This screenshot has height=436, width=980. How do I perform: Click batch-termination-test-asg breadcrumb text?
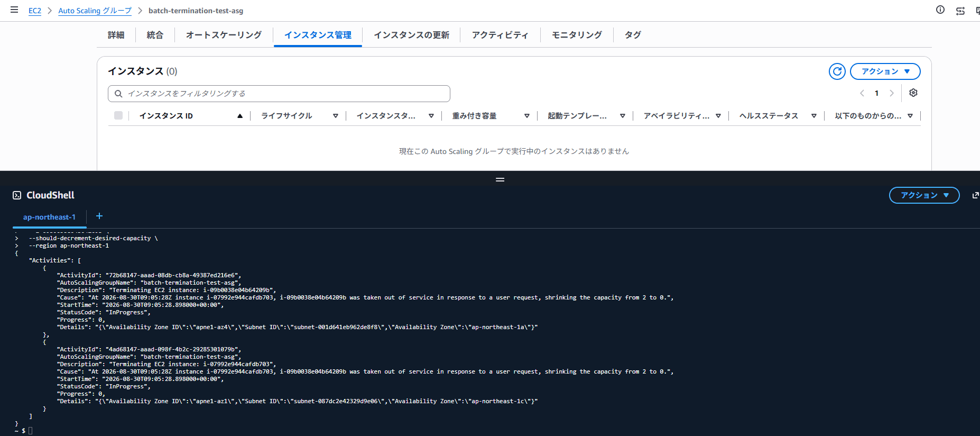(x=196, y=11)
